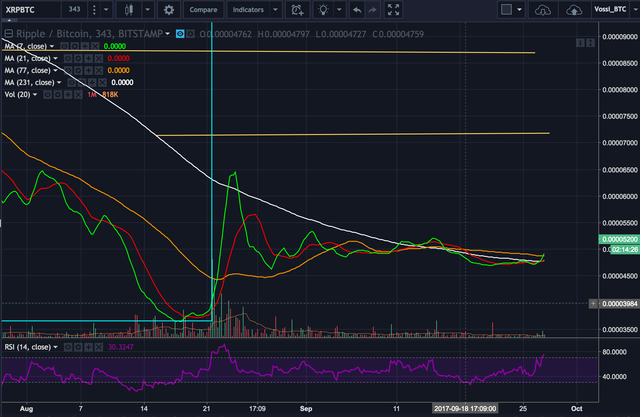The image size is (640, 417).
Task: Hide the MA (231, close) indicator
Action: coord(72,83)
